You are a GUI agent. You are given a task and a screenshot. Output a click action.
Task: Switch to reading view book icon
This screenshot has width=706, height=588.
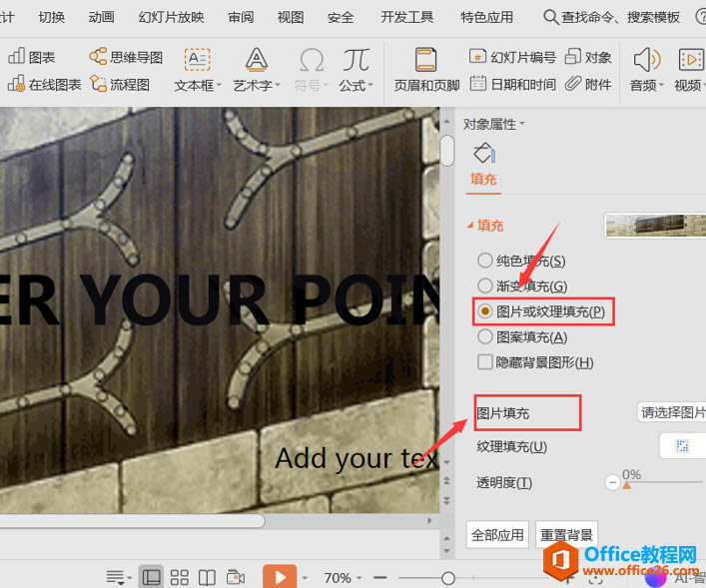tap(207, 578)
